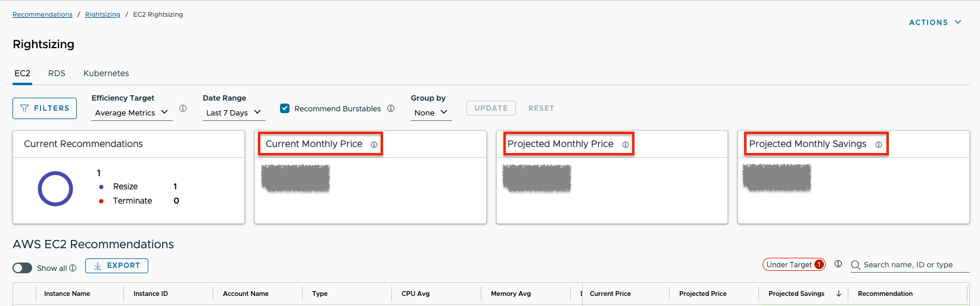
Task: Click info icon beside Efficiency Target dropdown
Action: click(183, 108)
